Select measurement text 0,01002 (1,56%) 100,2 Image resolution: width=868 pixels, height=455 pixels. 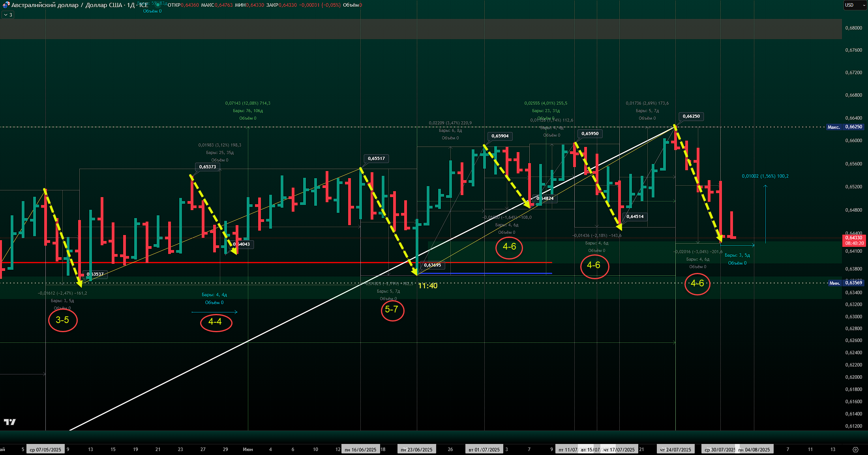pyautogui.click(x=765, y=176)
